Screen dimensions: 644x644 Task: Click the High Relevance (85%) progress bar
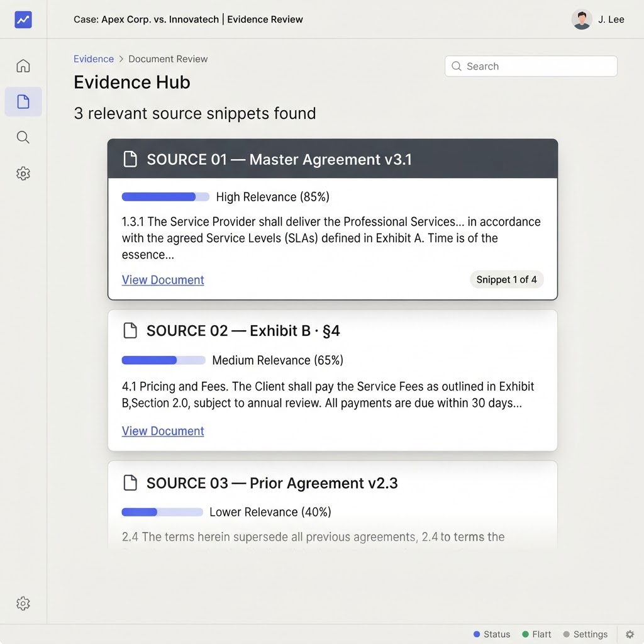(165, 197)
